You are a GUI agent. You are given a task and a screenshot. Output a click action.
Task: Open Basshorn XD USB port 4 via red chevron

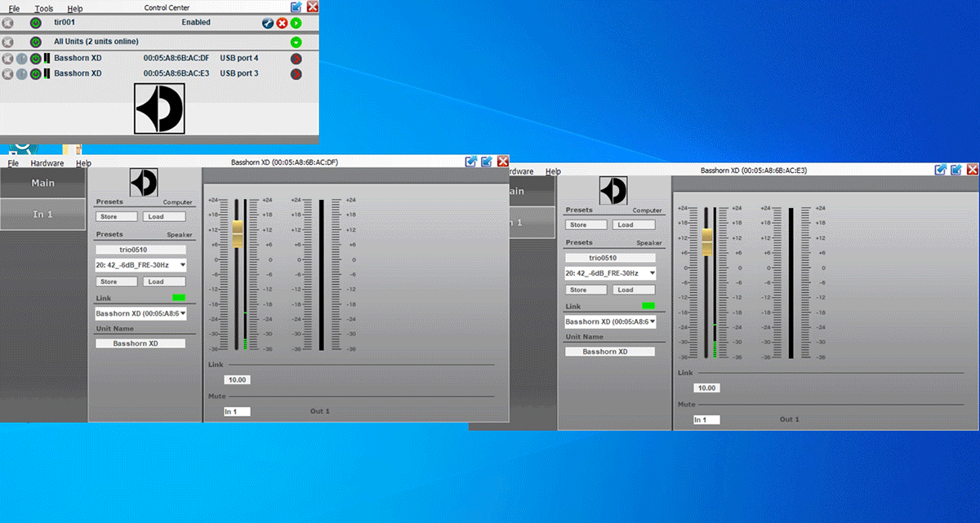[x=296, y=59]
